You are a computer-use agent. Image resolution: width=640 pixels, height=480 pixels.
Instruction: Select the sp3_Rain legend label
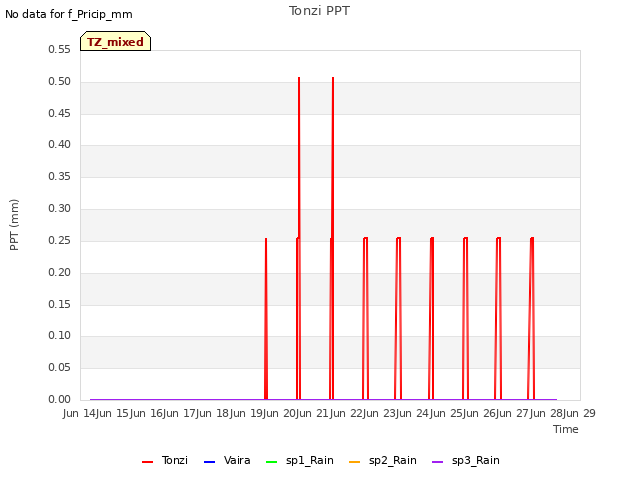click(x=476, y=460)
